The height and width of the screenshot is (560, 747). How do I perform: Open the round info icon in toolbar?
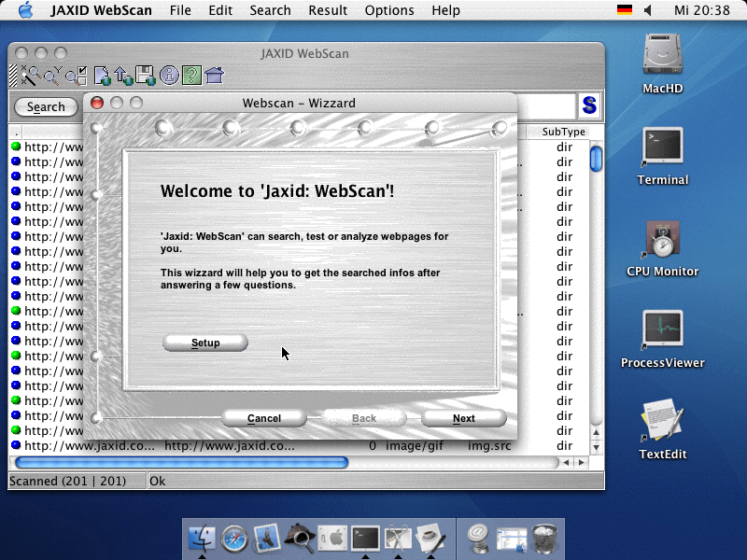pos(169,76)
